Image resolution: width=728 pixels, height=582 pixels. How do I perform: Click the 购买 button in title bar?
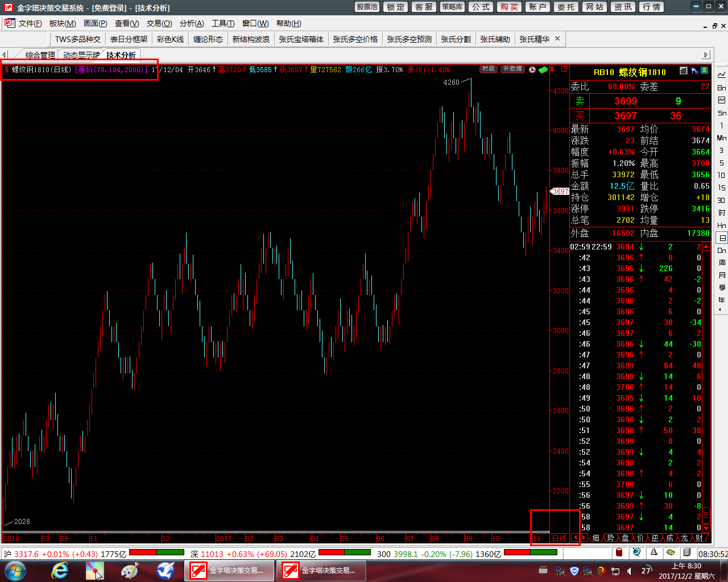click(509, 7)
